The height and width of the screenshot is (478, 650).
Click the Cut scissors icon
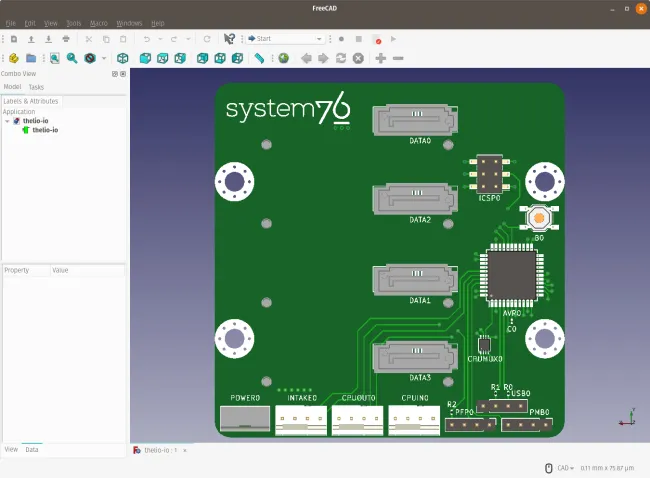(x=89, y=39)
